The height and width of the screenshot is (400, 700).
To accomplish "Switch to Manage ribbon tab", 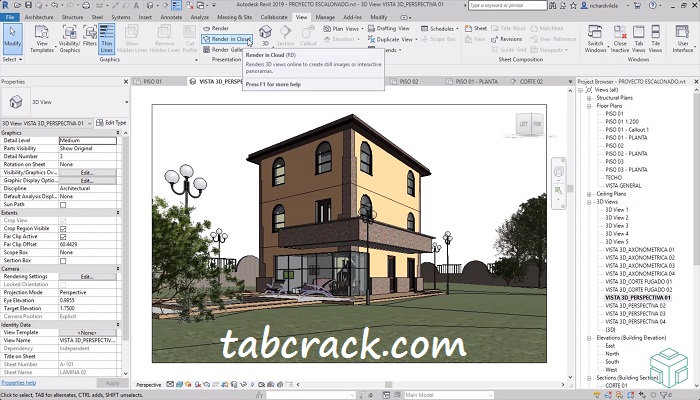I will click(x=325, y=17).
